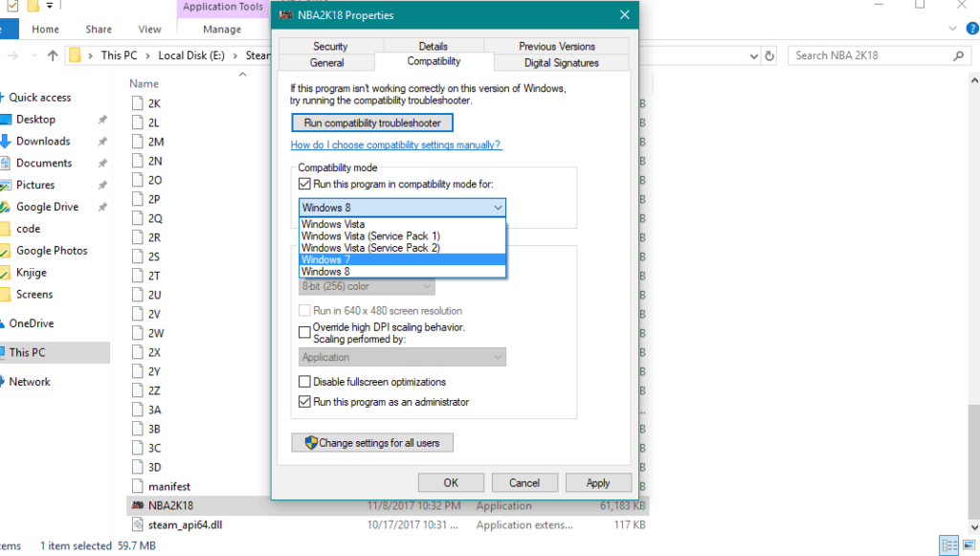Click the NBA2K18 Properties title bar icon
This screenshot has height=556, width=980.
click(286, 15)
